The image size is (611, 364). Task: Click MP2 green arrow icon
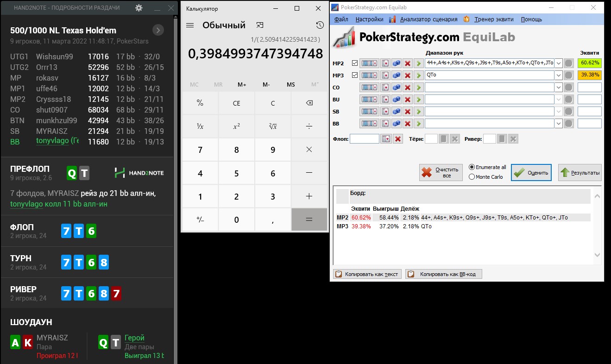418,63
